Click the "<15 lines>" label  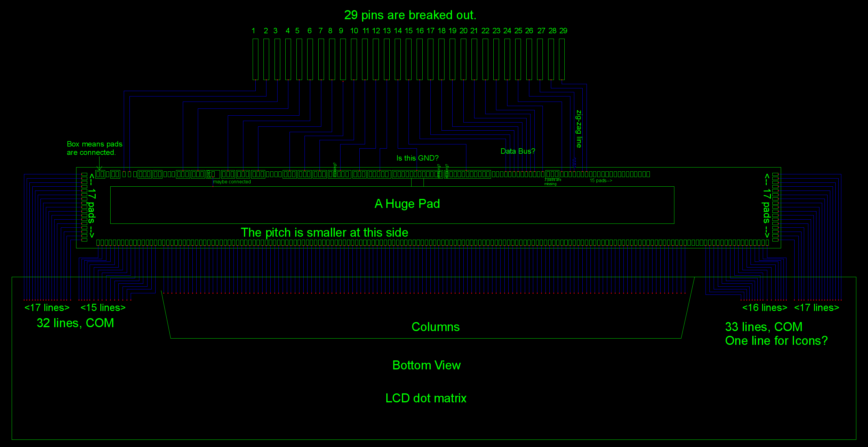103,308
